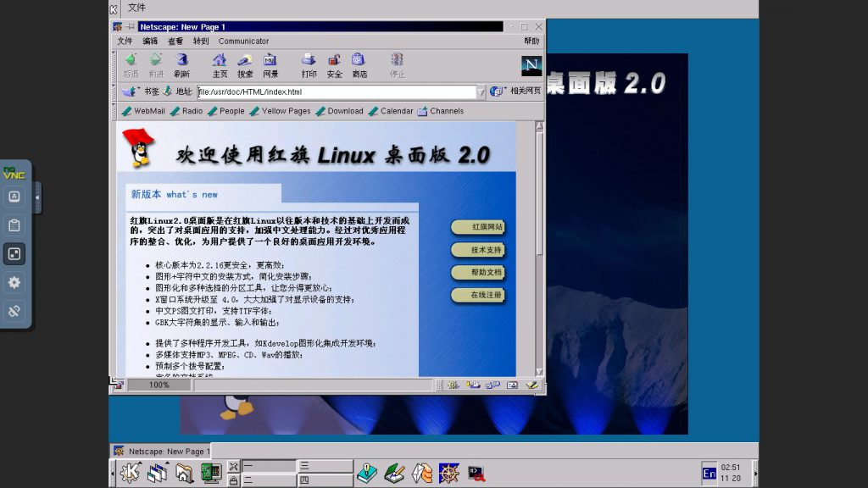Click the Shop (商店) toolbar icon

359,65
